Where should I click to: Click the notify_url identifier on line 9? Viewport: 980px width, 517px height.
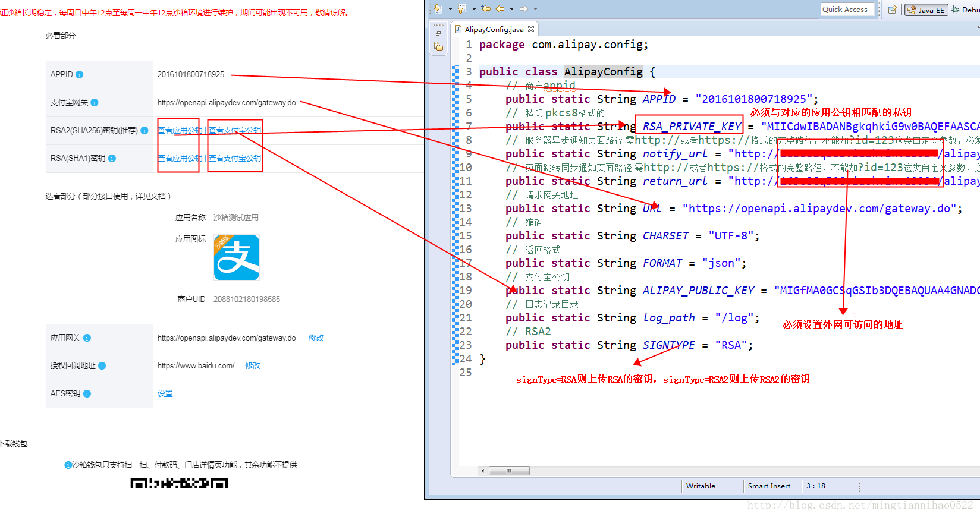pos(676,153)
